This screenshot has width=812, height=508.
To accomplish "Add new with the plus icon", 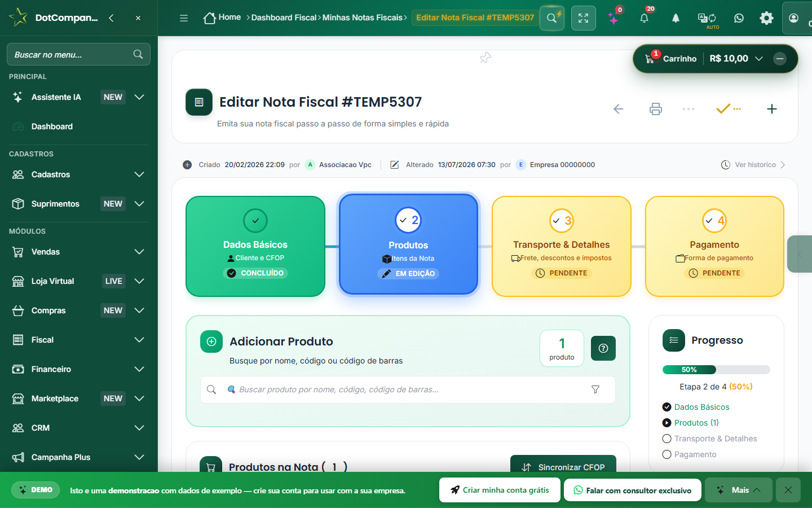I will [772, 109].
